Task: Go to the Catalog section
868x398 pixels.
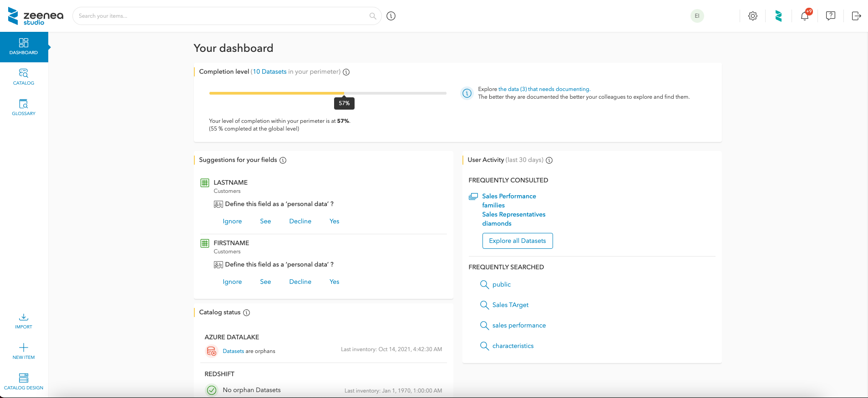Action: 24,77
